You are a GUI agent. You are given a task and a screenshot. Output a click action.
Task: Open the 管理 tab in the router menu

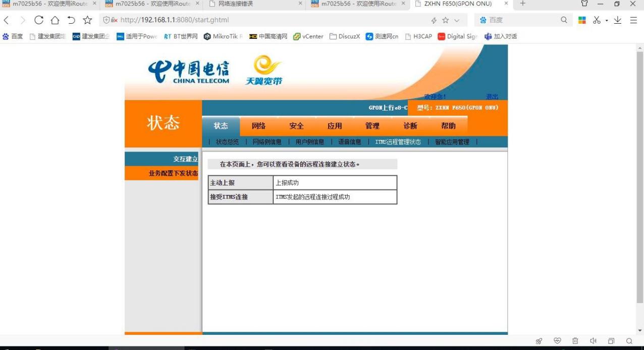click(372, 126)
